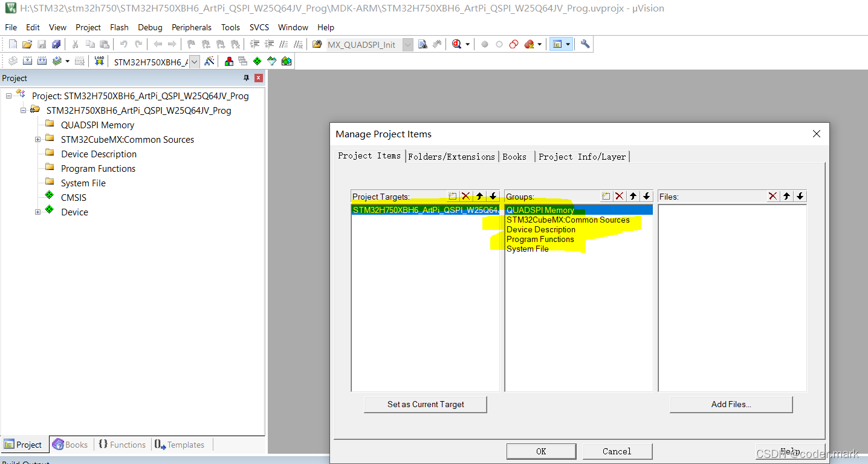Click the File Extensions, Books and Environment icon
Screen dimensions: 868x464
228,61
